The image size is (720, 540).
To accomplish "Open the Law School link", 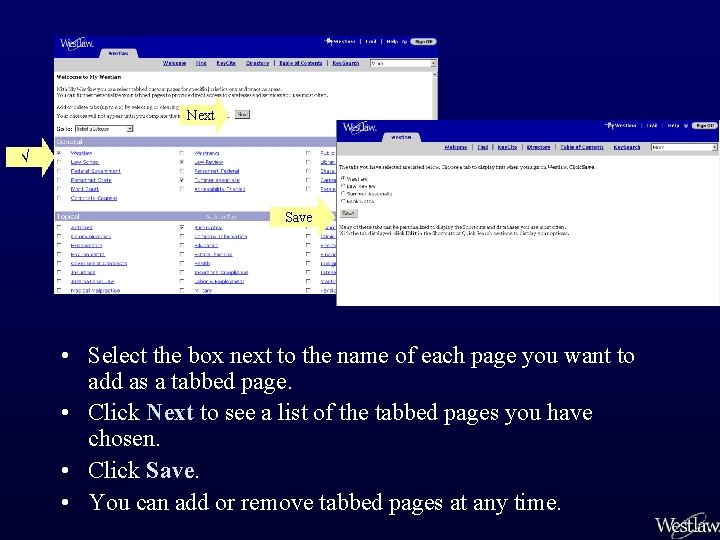I will (84, 162).
